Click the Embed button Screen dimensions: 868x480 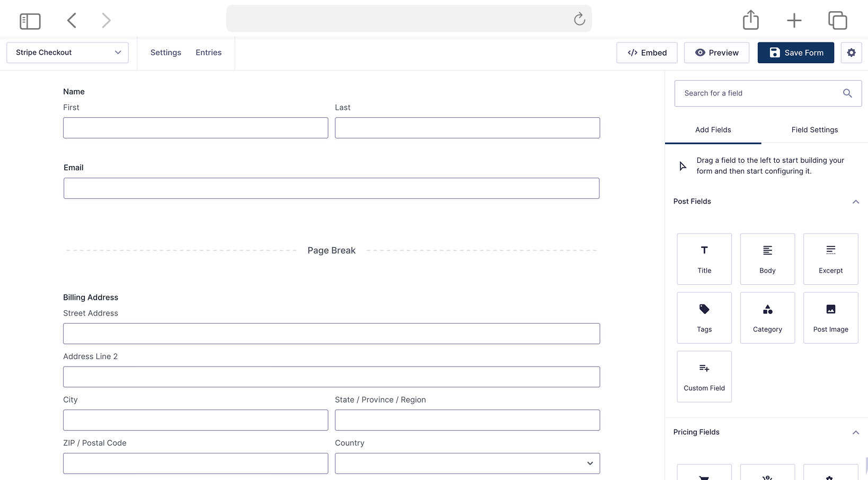click(646, 53)
